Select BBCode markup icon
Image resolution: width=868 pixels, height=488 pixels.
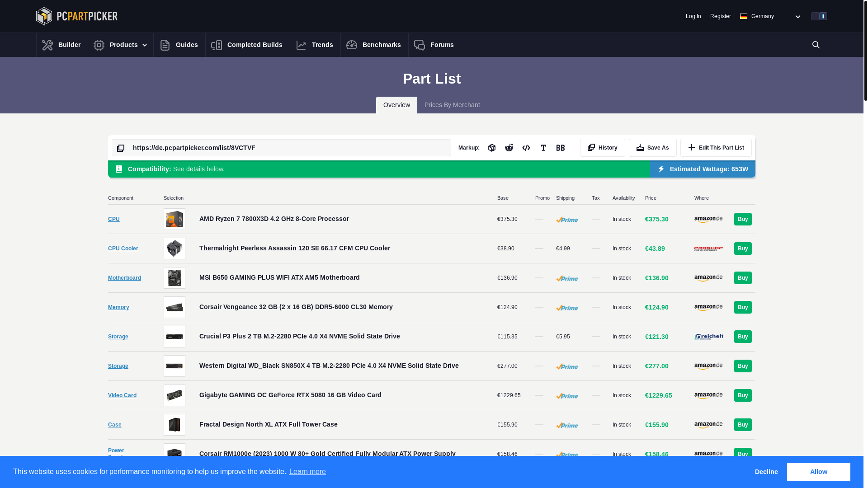(x=561, y=148)
